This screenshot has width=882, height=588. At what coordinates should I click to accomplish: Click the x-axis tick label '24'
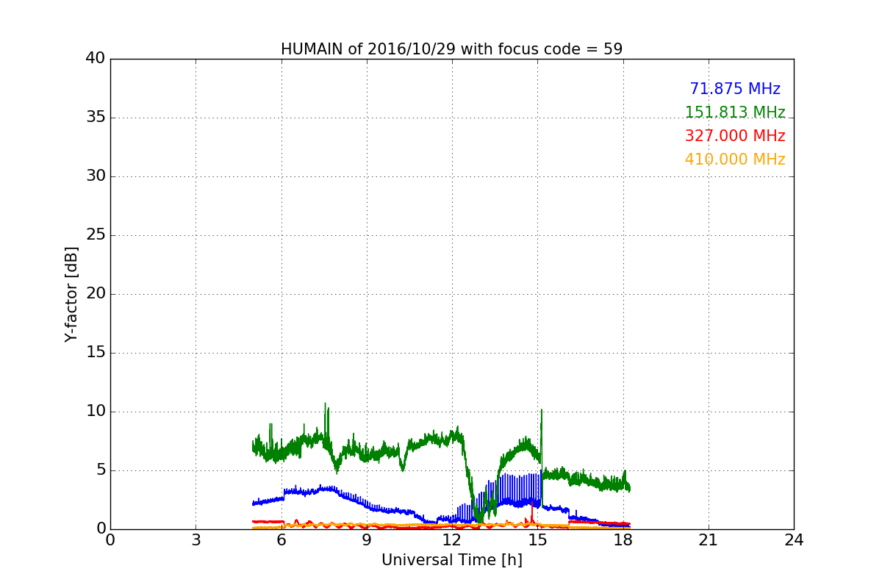coord(794,539)
